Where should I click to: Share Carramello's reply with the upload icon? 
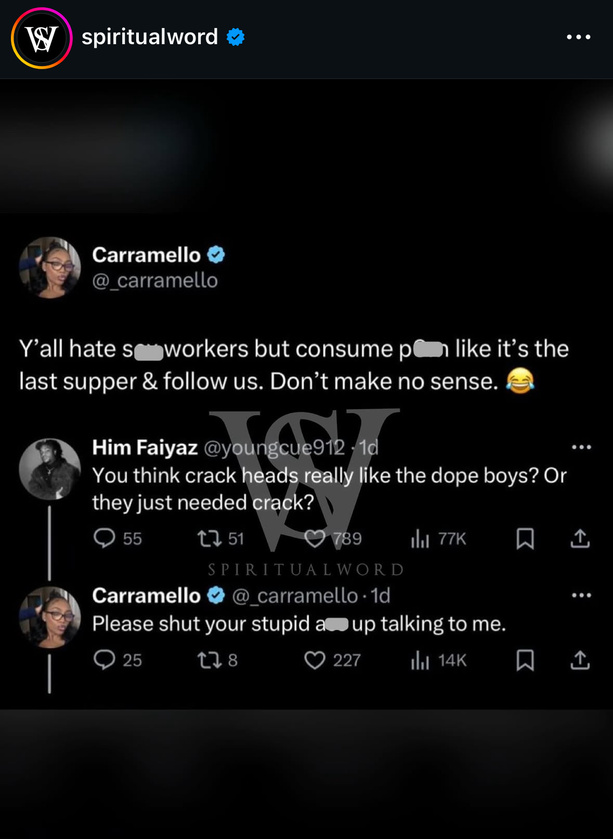pyautogui.click(x=580, y=660)
